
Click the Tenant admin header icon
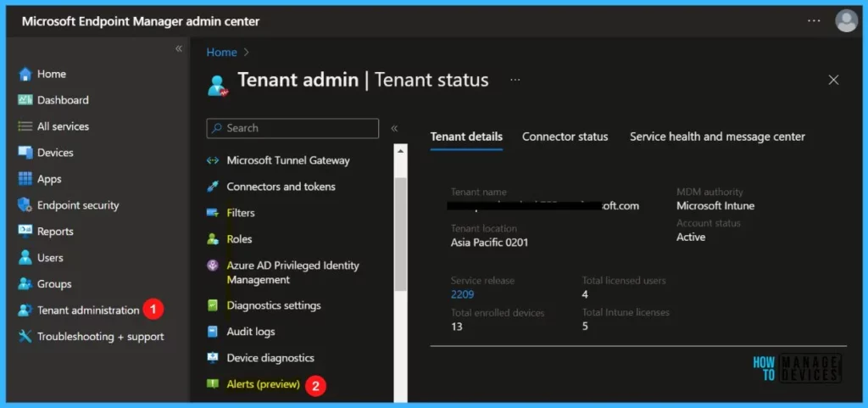coord(218,85)
